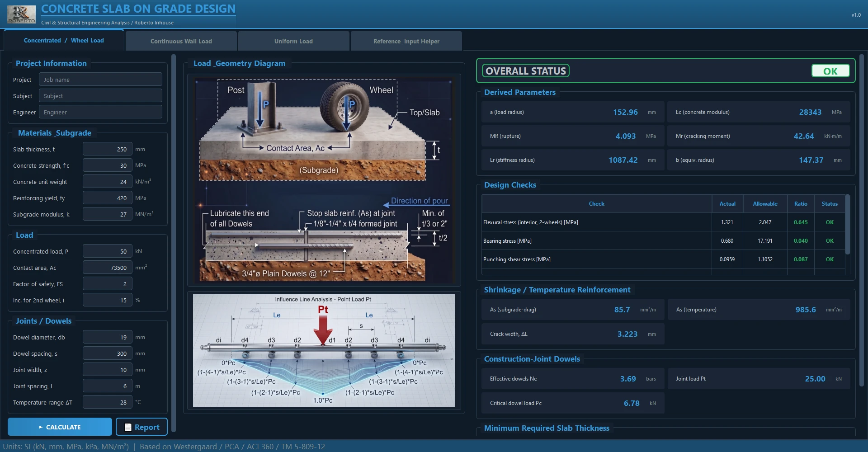Click the CONCRETE SLAB ON GRADE DESIGN title
The image size is (868, 452).
pyautogui.click(x=138, y=9)
